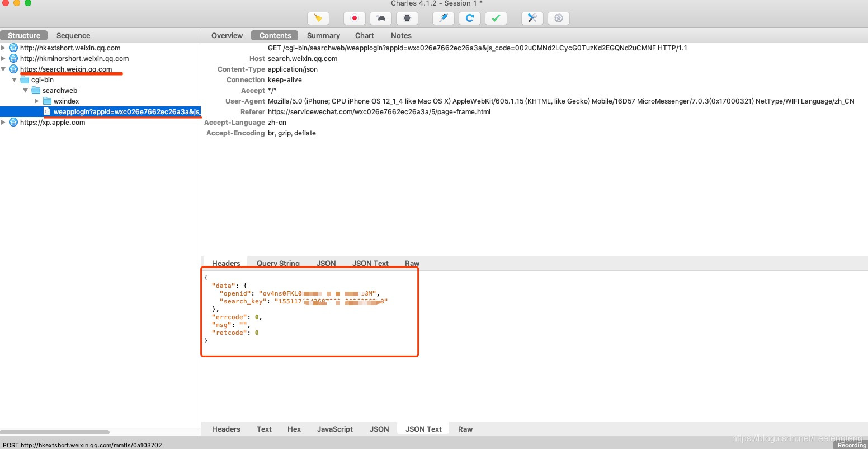Select the http://hkextshort.weixin.qq.com host
Screen dimensions: 868x449
click(70, 48)
